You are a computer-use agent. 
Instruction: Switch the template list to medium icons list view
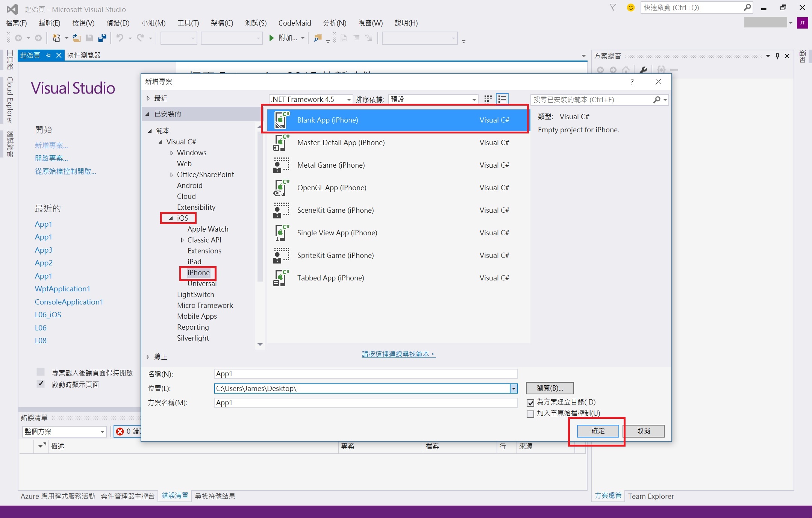(502, 99)
